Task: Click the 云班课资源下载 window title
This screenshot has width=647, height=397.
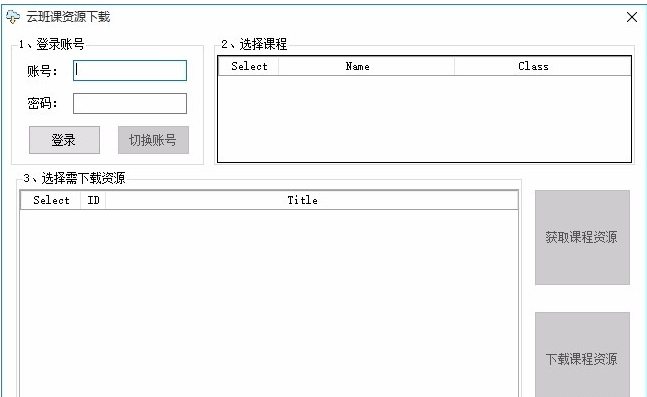Action: 68,17
